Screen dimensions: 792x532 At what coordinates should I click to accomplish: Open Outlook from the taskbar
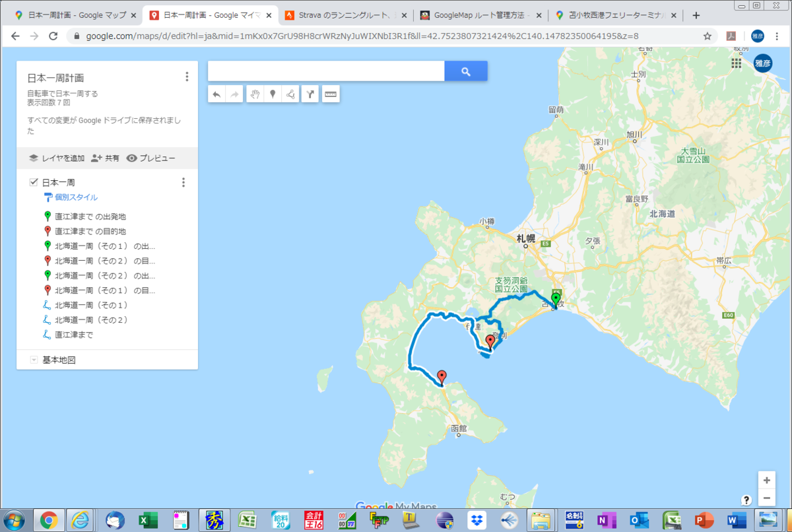(x=639, y=520)
